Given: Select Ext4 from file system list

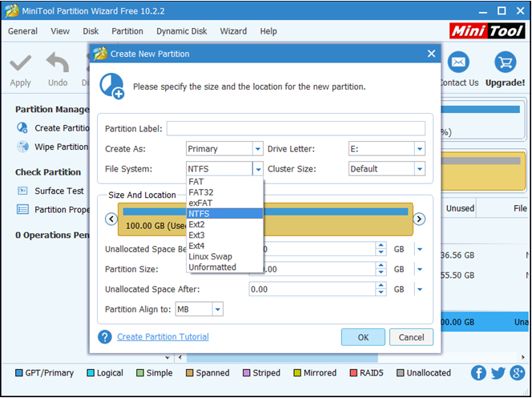Looking at the screenshot, I should click(224, 246).
